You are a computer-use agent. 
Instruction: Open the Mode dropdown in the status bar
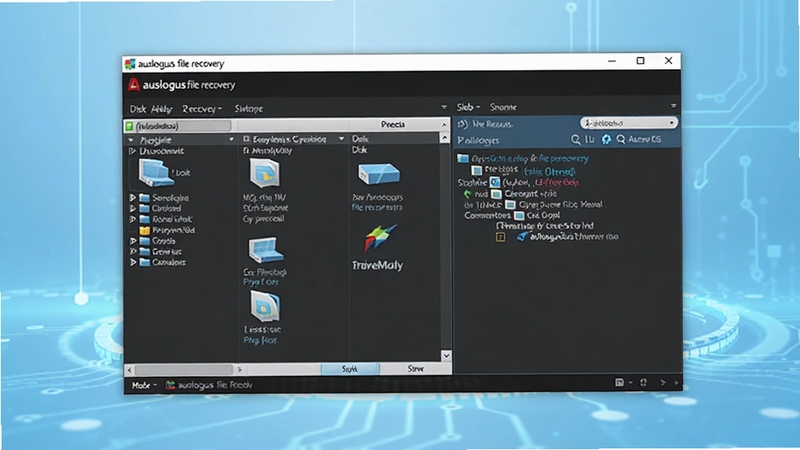pos(144,385)
